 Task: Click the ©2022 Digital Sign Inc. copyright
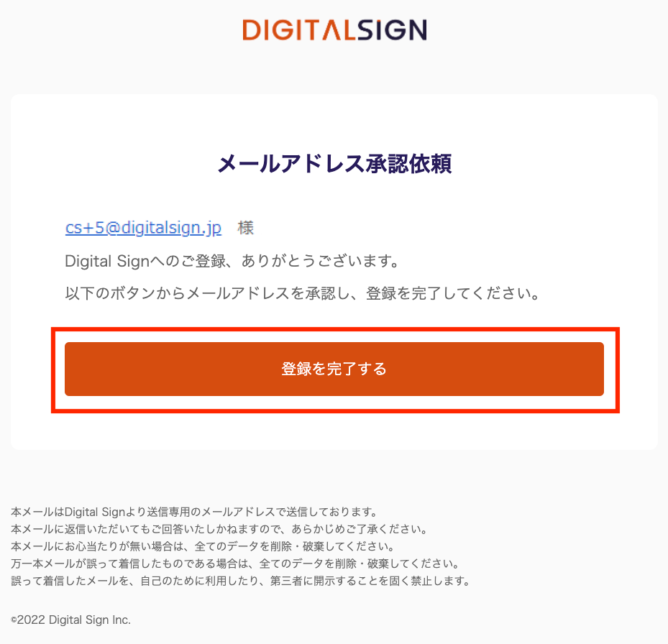(x=71, y=620)
